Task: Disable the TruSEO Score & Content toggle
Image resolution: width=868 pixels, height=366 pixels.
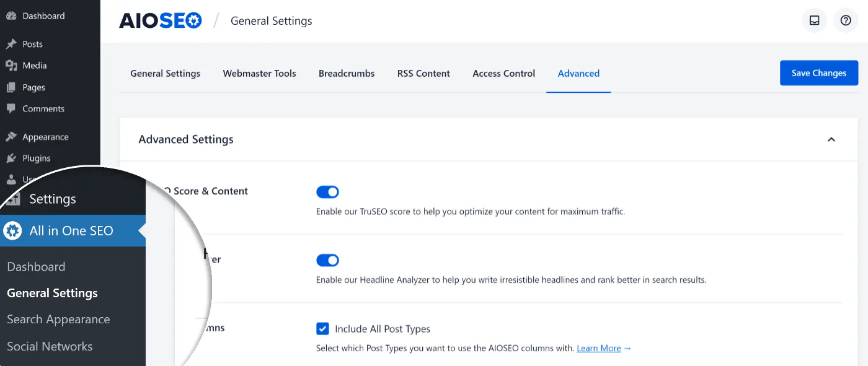Action: [x=327, y=192]
